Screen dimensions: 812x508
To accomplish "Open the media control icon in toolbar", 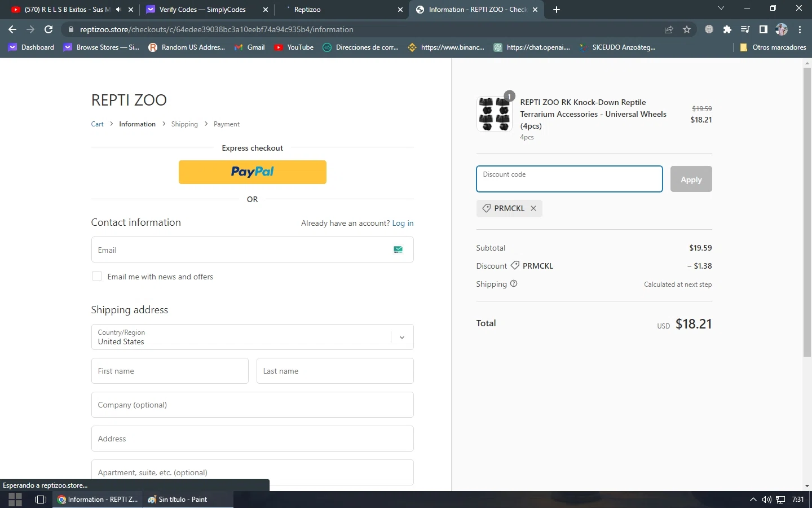I will pyautogui.click(x=745, y=29).
